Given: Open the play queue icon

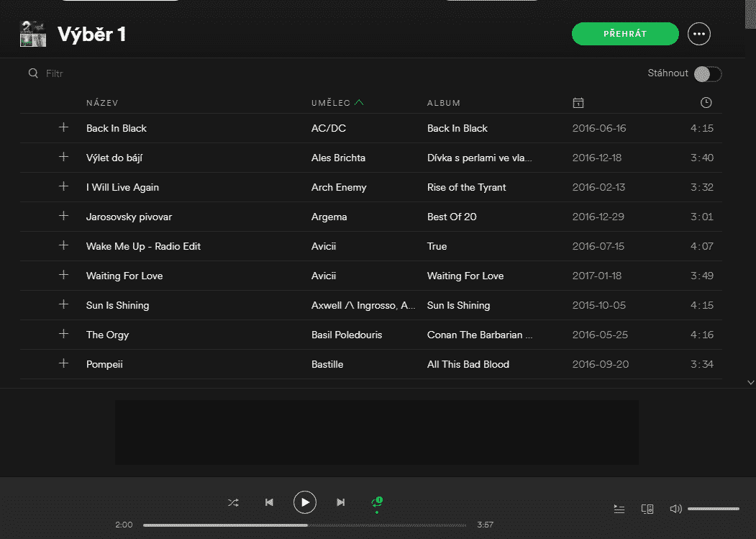Looking at the screenshot, I should 619,509.
